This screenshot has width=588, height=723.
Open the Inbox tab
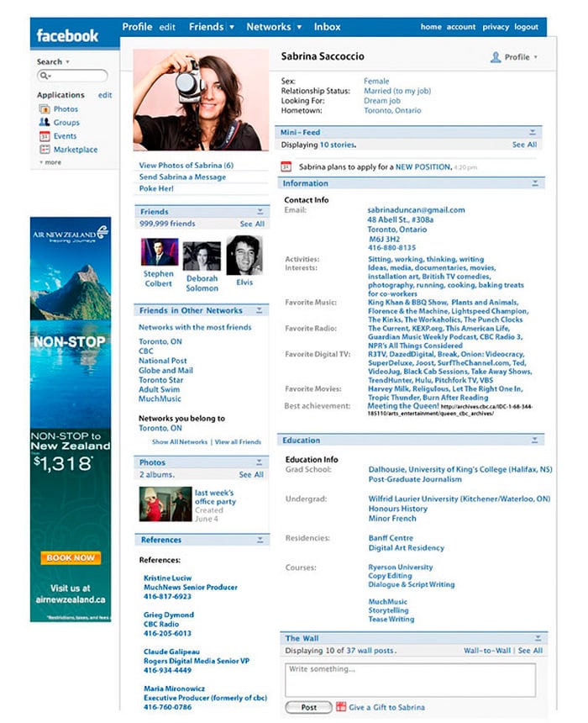pyautogui.click(x=328, y=27)
